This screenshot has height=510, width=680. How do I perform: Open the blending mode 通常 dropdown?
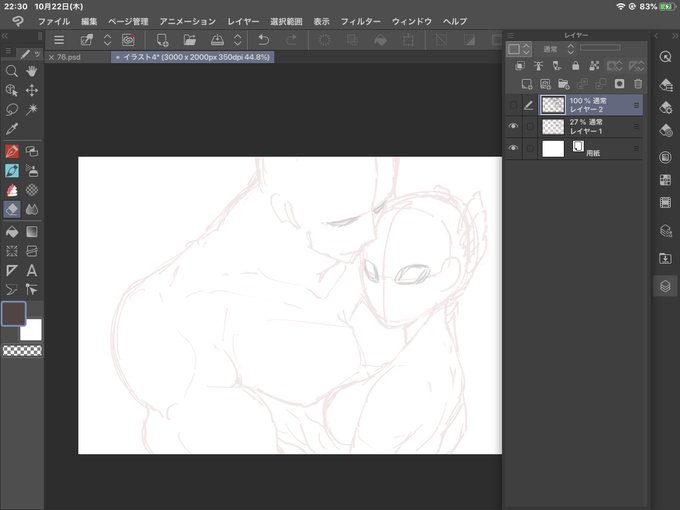pos(558,49)
